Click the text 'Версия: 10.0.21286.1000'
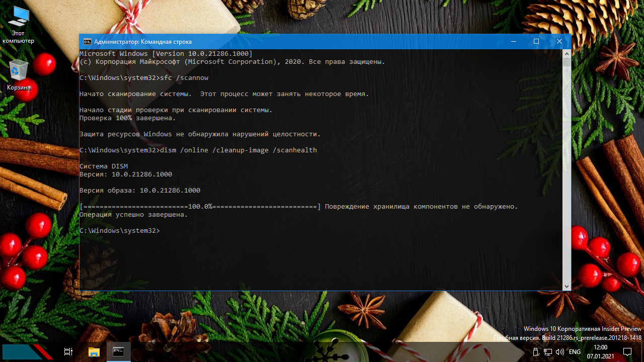This screenshot has width=644, height=362. pyautogui.click(x=126, y=174)
